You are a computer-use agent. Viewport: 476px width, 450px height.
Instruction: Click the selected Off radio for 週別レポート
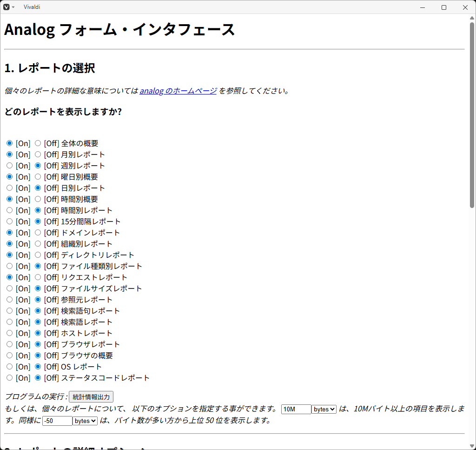pyautogui.click(x=38, y=166)
